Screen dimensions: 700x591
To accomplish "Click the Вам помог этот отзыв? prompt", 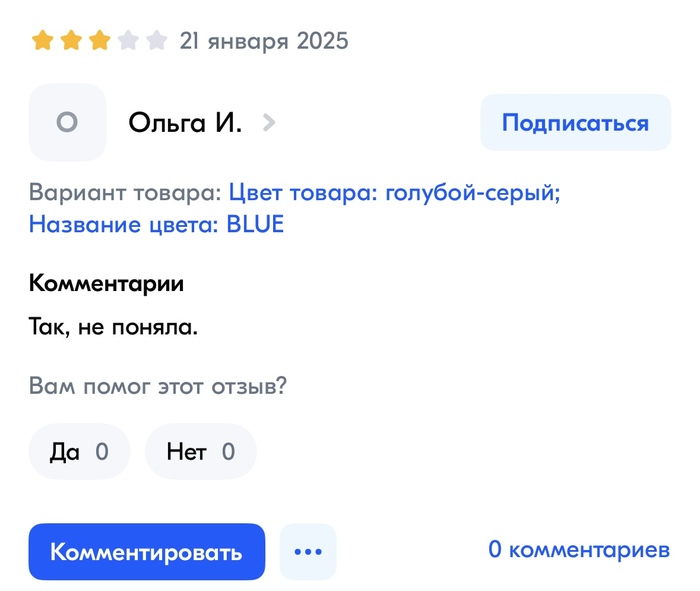I will pyautogui.click(x=158, y=386).
